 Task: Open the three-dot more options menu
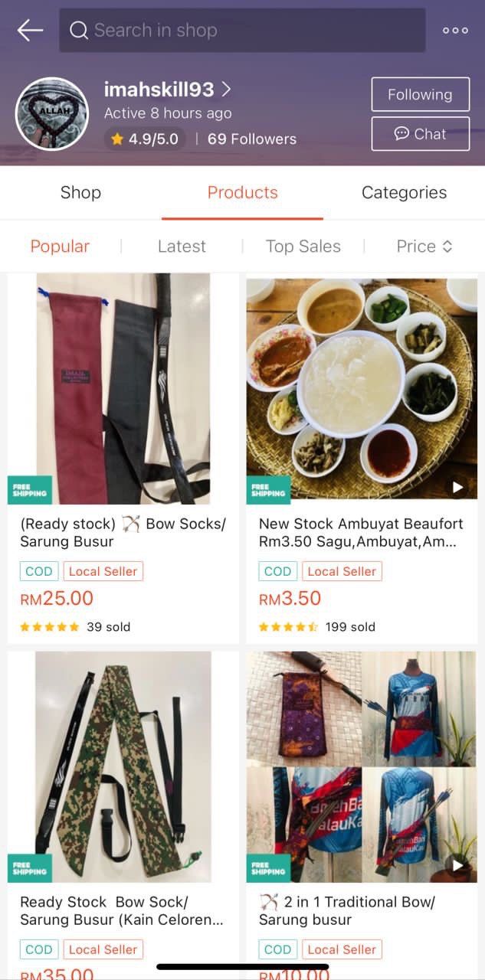(x=455, y=31)
